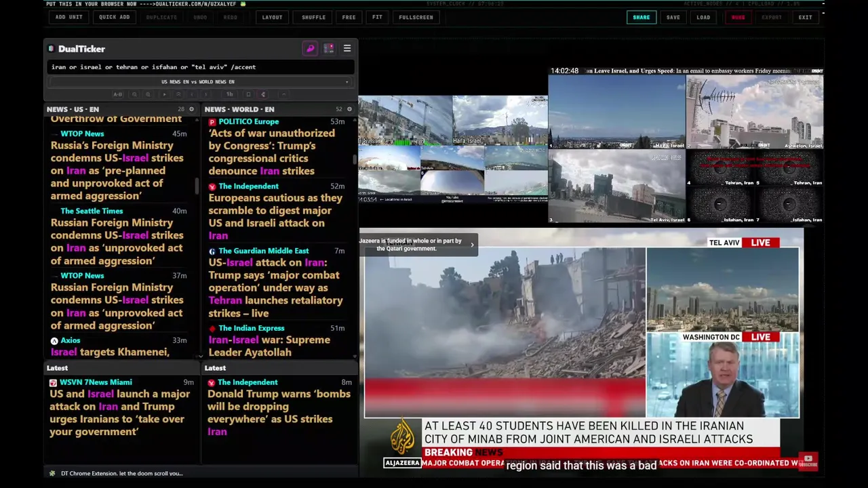
Task: Open the LAYOUT menu
Action: (272, 17)
